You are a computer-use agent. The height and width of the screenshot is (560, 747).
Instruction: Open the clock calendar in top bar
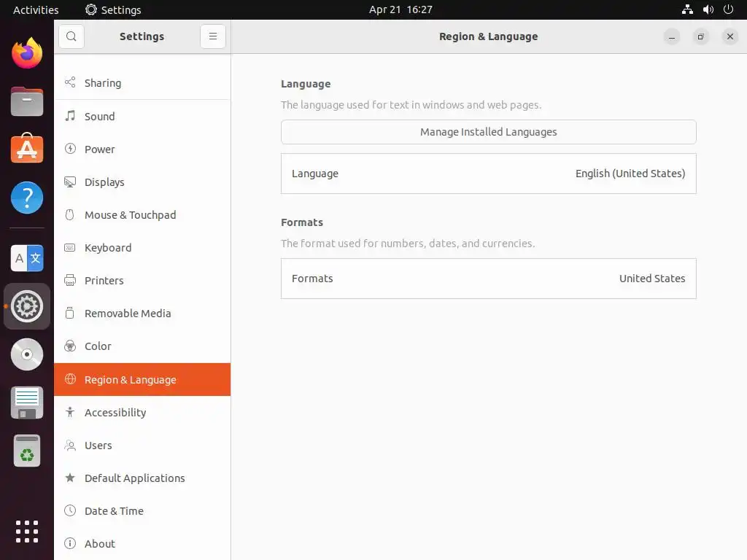(400, 9)
